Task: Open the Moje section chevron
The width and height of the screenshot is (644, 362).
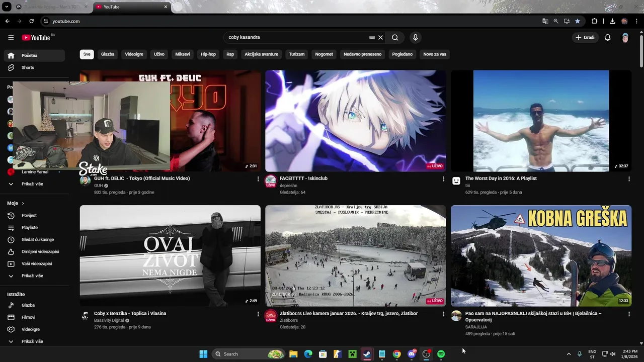Action: point(23,203)
